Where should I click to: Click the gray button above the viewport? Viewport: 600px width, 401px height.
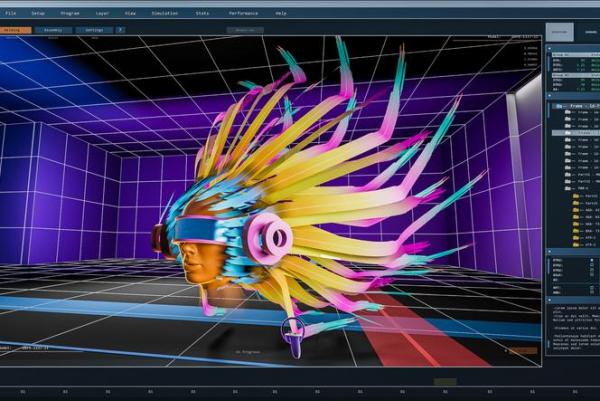point(244,30)
